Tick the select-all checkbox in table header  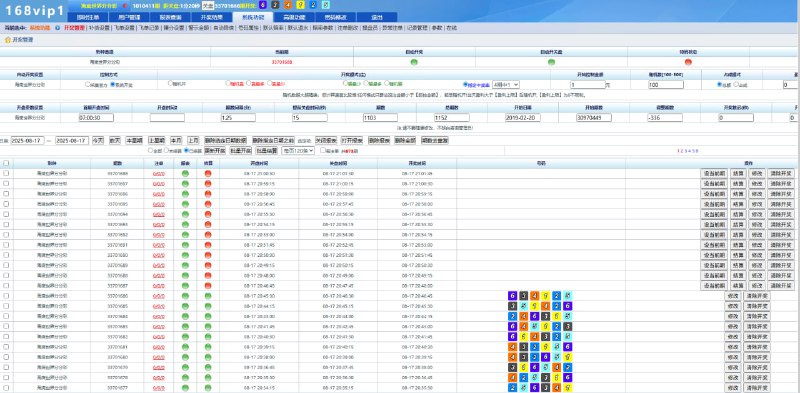pyautogui.click(x=6, y=163)
